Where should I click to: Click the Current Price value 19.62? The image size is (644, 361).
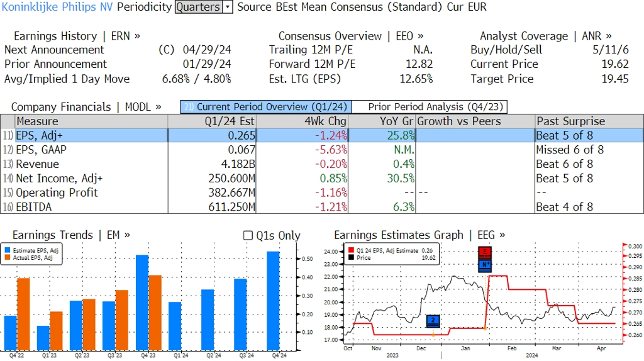pyautogui.click(x=615, y=65)
